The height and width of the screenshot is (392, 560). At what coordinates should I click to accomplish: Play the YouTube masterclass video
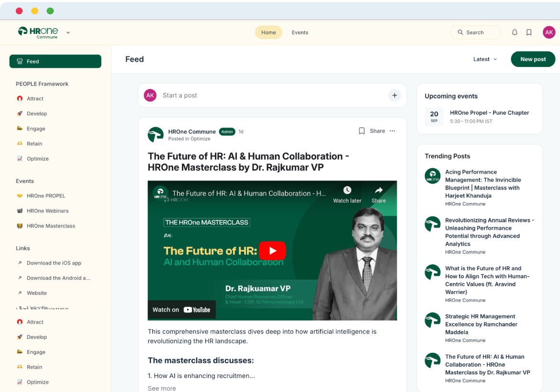(x=272, y=250)
